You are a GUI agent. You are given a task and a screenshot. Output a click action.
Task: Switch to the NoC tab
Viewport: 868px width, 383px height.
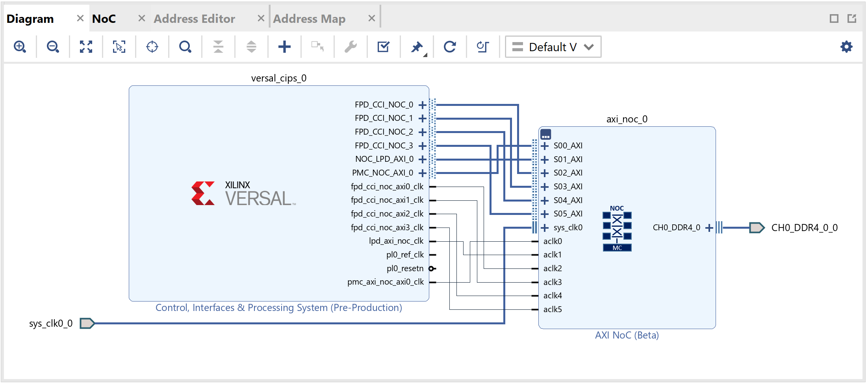pyautogui.click(x=104, y=19)
